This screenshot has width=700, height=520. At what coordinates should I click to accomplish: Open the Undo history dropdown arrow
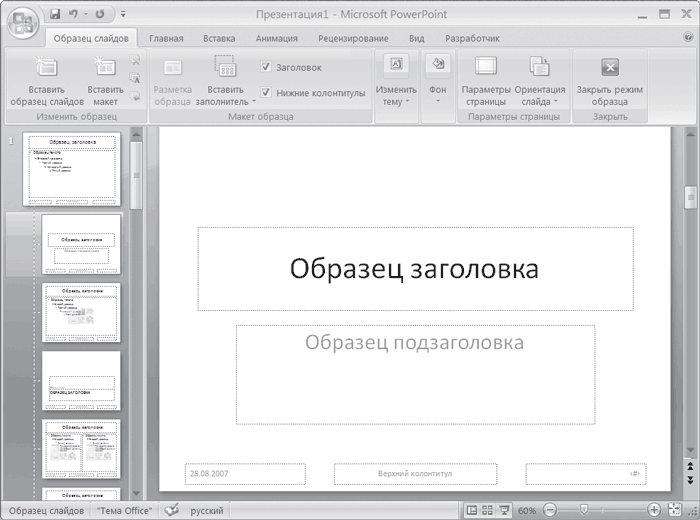click(86, 14)
